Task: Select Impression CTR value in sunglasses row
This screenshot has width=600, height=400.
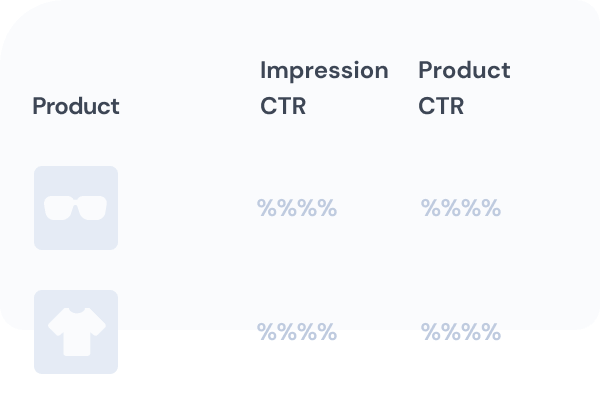Action: (x=297, y=208)
